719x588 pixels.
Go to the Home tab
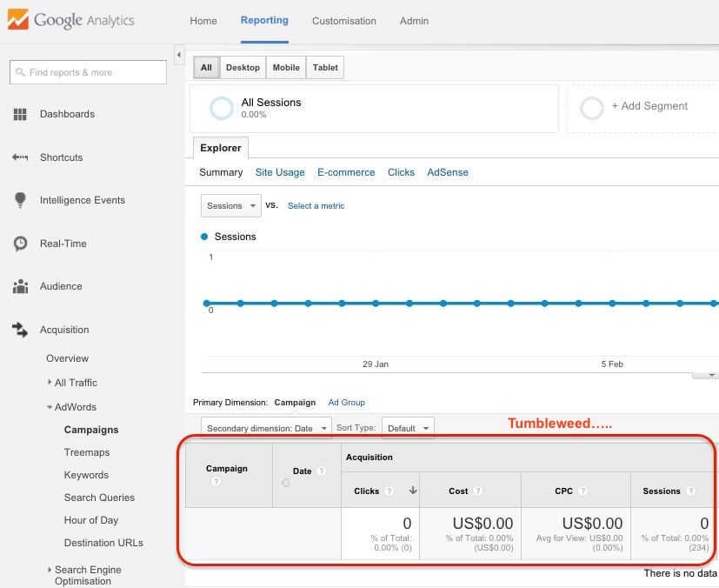coord(203,21)
